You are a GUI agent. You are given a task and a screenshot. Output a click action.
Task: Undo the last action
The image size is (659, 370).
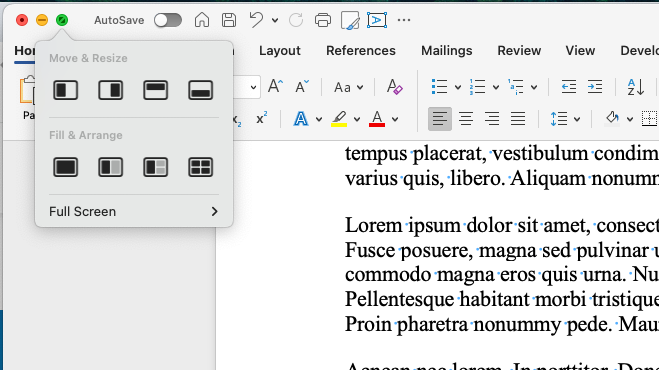[256, 20]
